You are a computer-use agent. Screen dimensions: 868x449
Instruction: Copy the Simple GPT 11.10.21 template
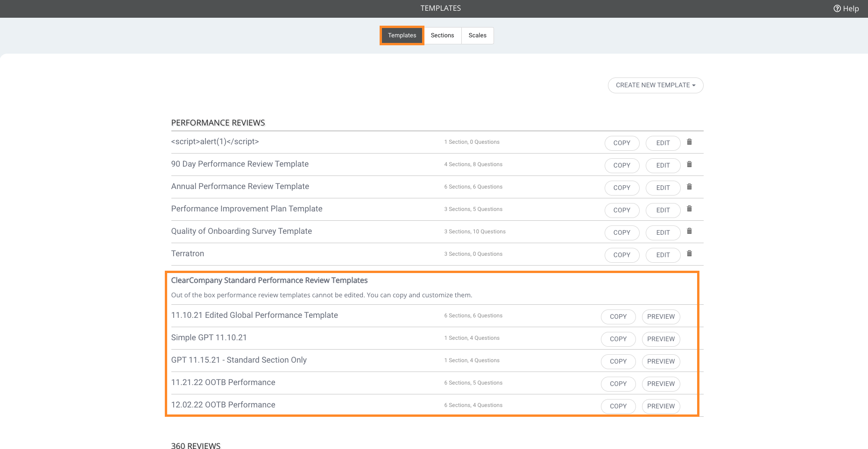pos(618,339)
